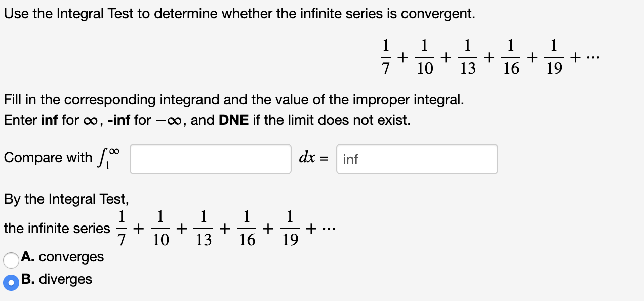Click the "B. diverges" label text
This screenshot has width=644, height=301.
click(58, 279)
